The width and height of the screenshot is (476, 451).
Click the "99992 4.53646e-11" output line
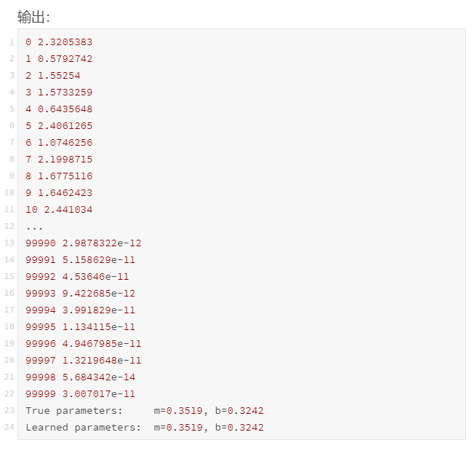click(x=77, y=277)
